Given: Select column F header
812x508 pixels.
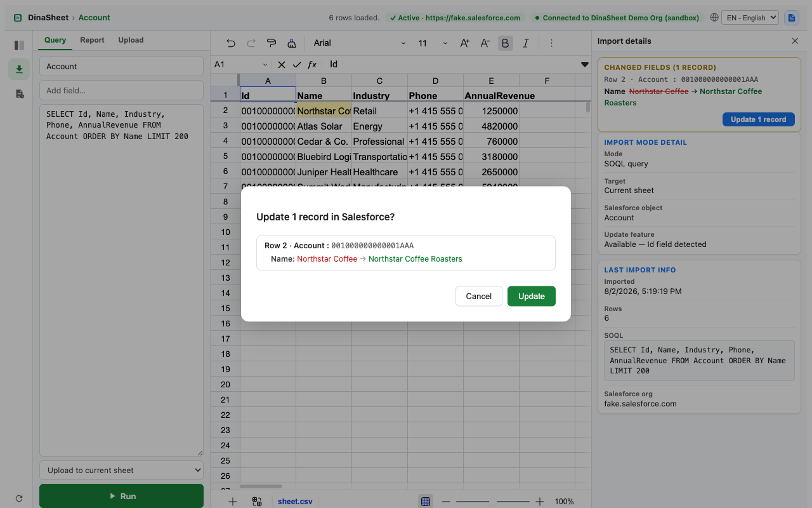Looking at the screenshot, I should [x=547, y=81].
